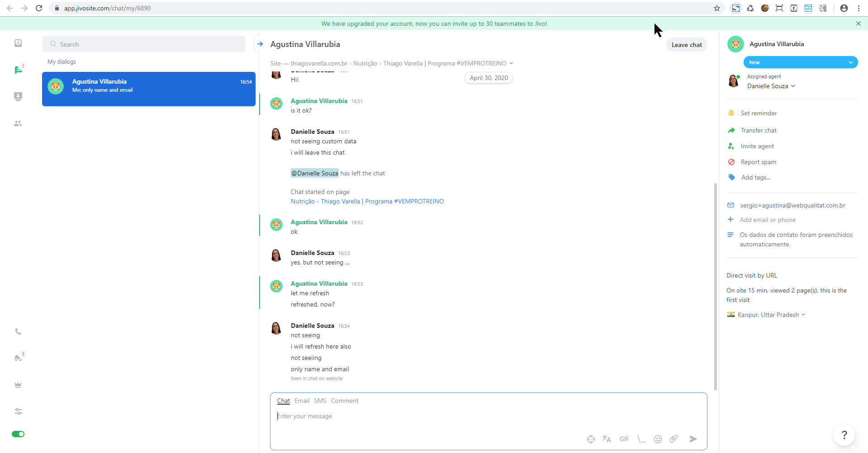Open the Nutrição - Thiago Varella page link

click(367, 201)
